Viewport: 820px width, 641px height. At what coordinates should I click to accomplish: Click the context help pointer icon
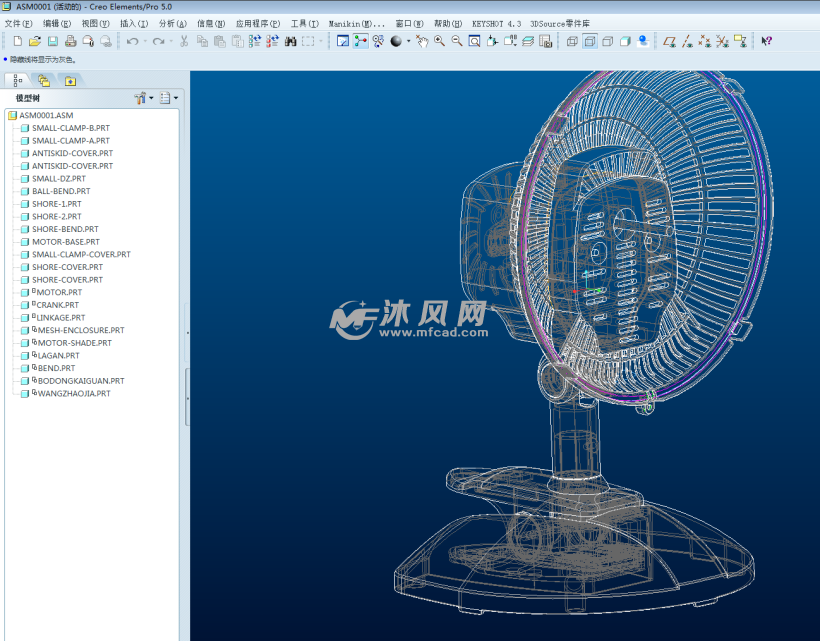(x=766, y=41)
